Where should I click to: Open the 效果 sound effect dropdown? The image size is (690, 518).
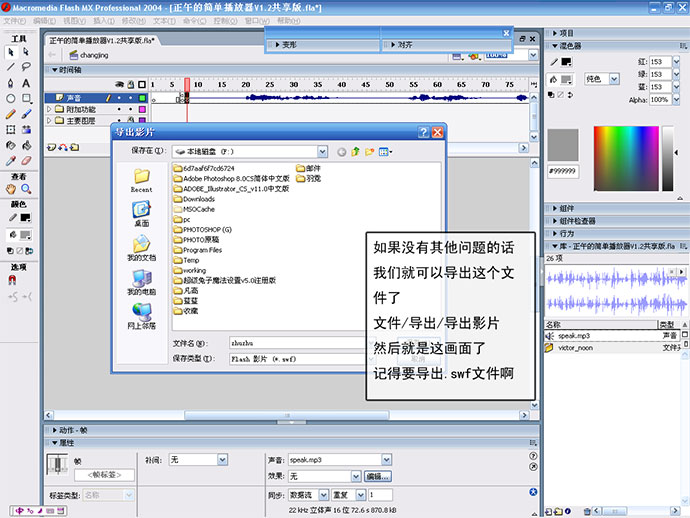pos(356,476)
